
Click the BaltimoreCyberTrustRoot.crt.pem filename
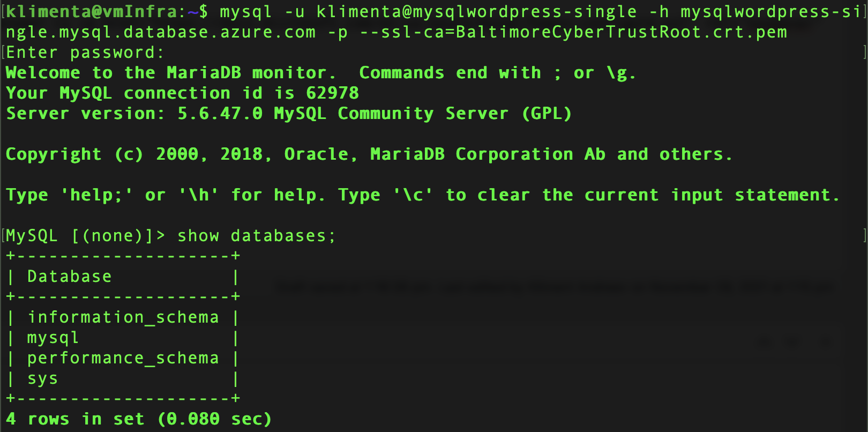click(x=622, y=32)
